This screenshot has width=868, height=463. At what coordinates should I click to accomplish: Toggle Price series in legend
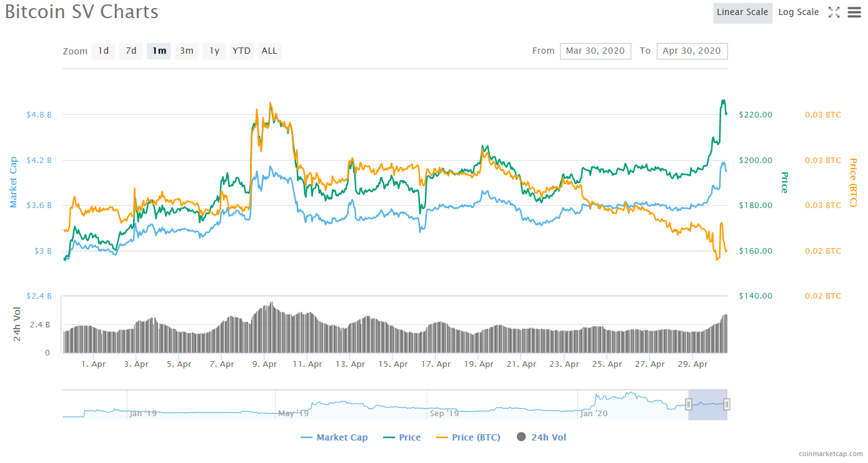pyautogui.click(x=402, y=437)
